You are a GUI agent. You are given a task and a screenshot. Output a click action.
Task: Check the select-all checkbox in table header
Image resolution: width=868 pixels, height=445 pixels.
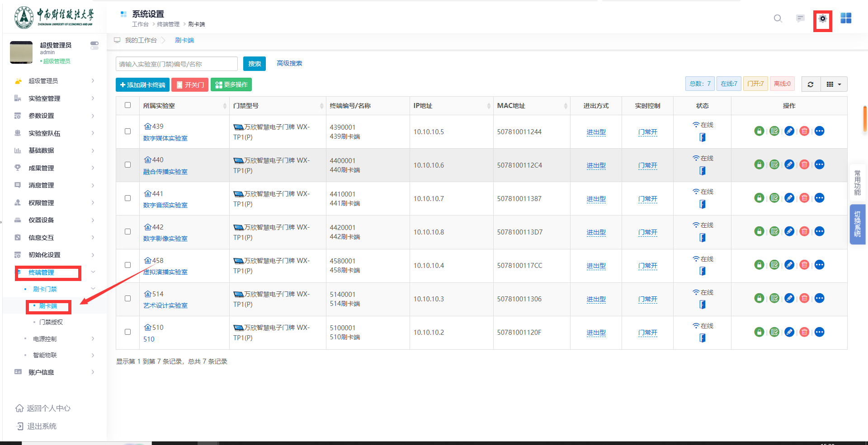pyautogui.click(x=128, y=105)
